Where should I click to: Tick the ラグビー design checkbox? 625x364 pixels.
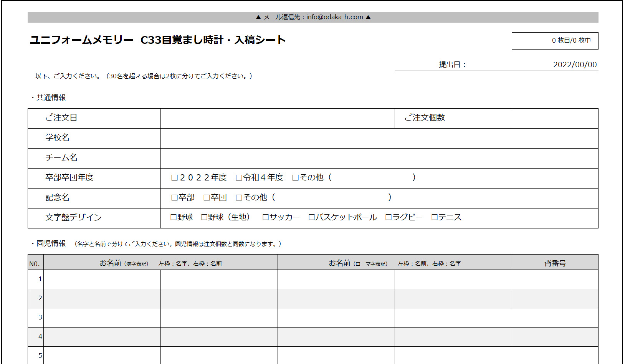[389, 217]
